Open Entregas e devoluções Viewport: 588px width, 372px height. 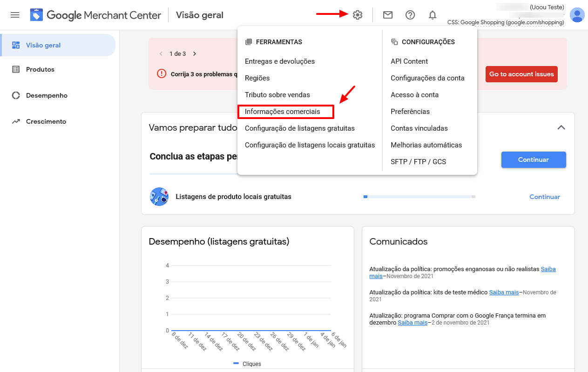point(280,61)
